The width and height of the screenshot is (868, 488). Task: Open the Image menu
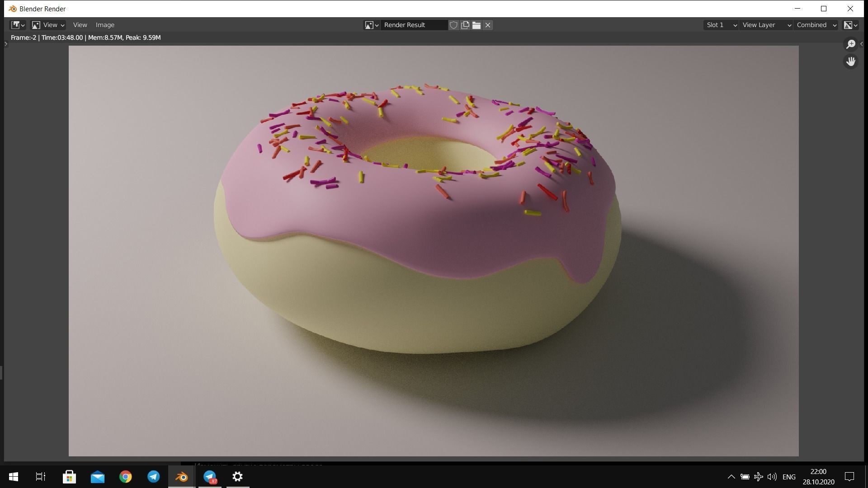pos(105,25)
